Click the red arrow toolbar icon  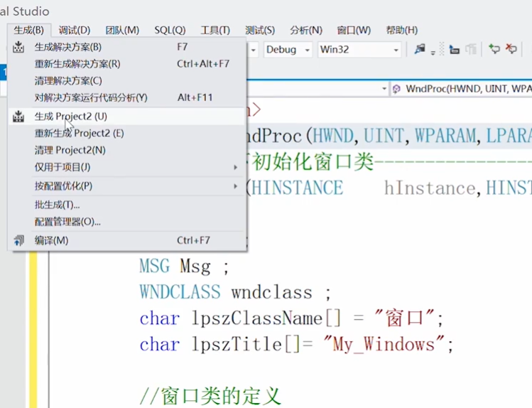(511, 49)
